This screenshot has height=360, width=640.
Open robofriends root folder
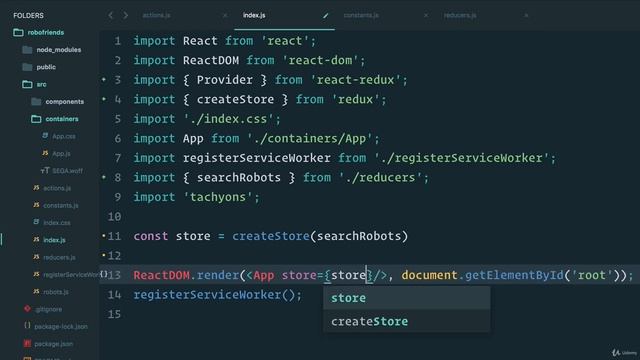(x=46, y=32)
